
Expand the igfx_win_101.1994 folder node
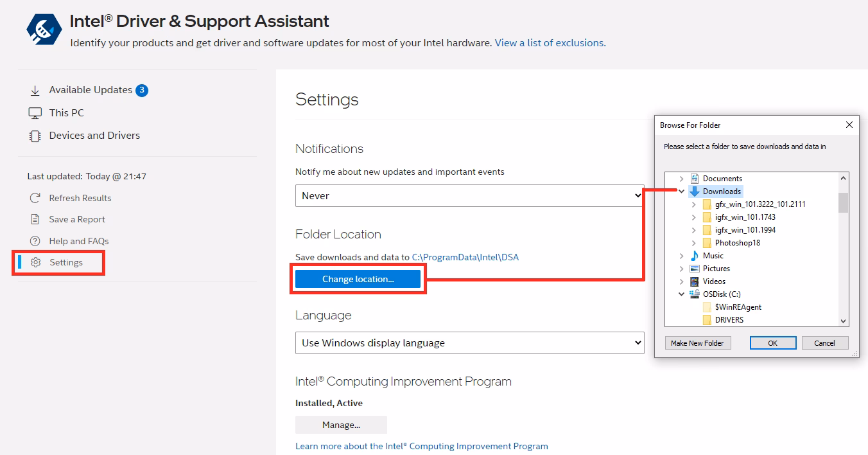pos(694,230)
